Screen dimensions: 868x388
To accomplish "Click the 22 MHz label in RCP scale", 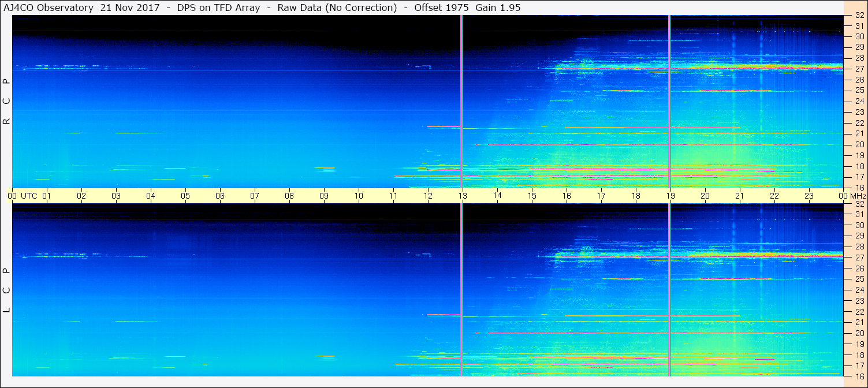I will point(859,123).
